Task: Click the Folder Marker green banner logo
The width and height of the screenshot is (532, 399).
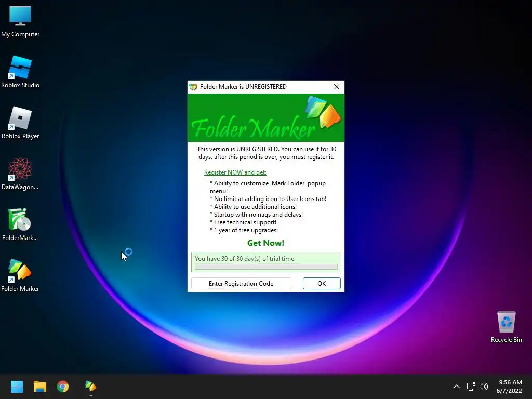Action: click(266, 118)
